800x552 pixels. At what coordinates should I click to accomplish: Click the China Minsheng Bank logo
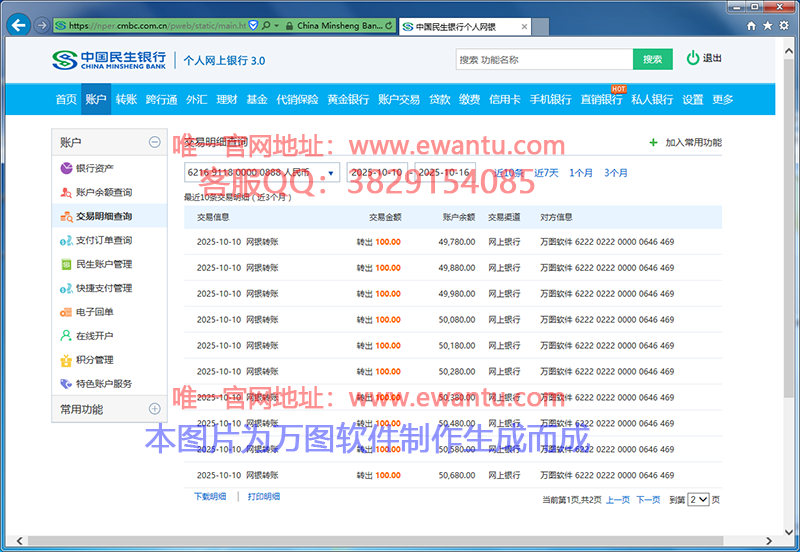tap(109, 60)
